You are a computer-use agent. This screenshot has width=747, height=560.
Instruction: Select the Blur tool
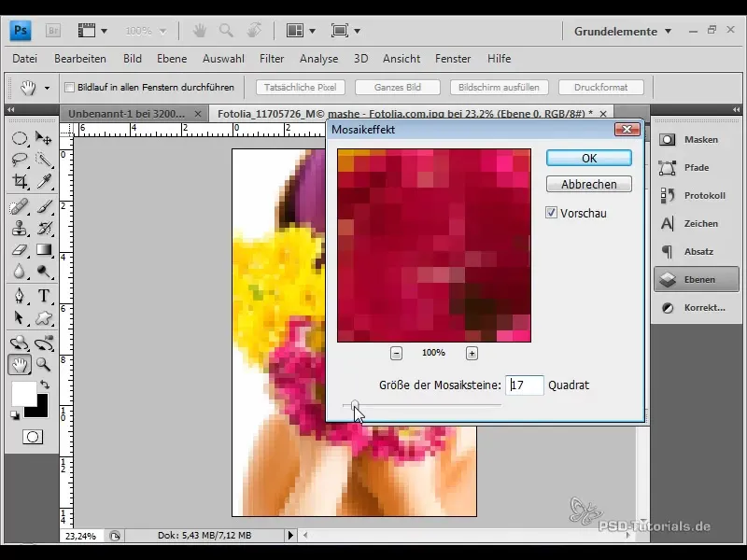click(19, 271)
